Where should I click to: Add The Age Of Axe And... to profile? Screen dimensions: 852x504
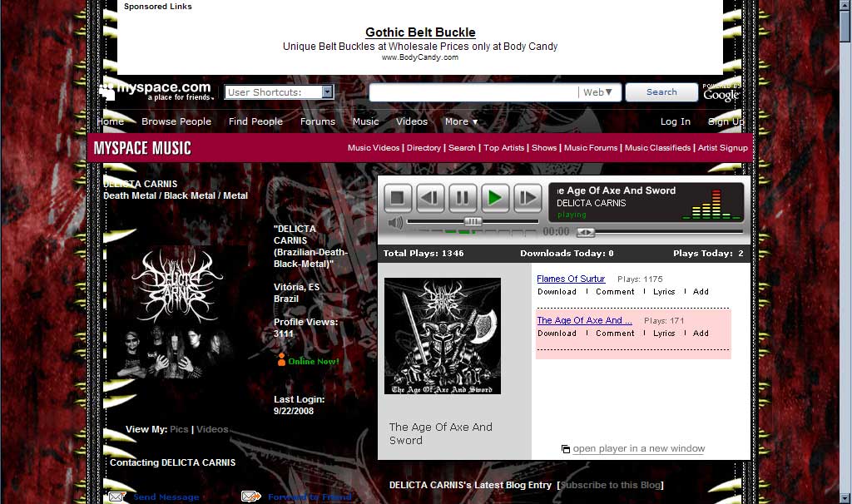pyautogui.click(x=701, y=334)
